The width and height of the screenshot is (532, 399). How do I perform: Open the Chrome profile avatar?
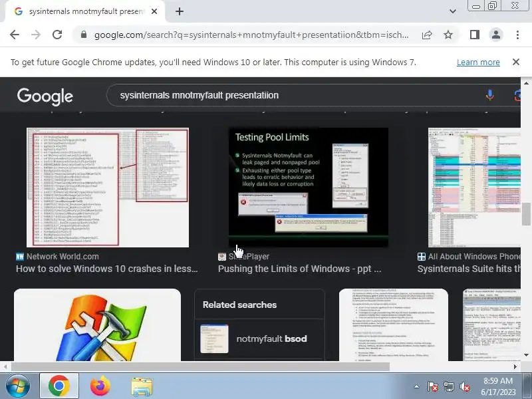pos(495,35)
